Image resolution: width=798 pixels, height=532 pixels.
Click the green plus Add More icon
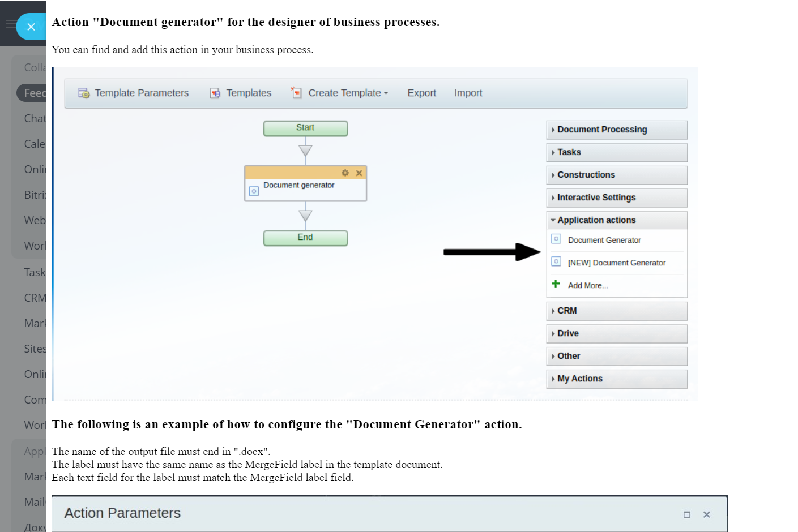point(556,284)
